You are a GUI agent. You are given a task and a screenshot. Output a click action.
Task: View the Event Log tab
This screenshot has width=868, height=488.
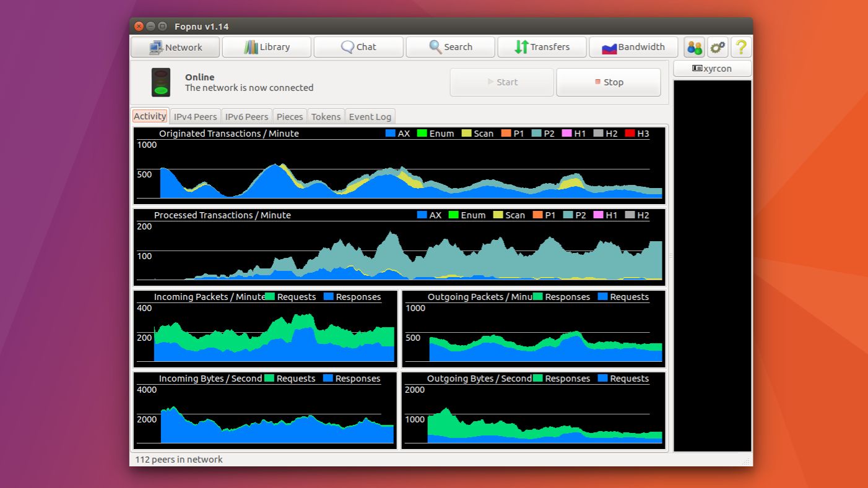pos(370,116)
